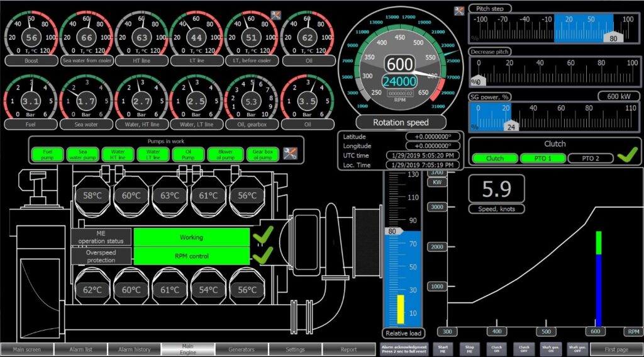Click the green checkmark in Clutch panel
This screenshot has height=357, width=644.
coord(626,156)
